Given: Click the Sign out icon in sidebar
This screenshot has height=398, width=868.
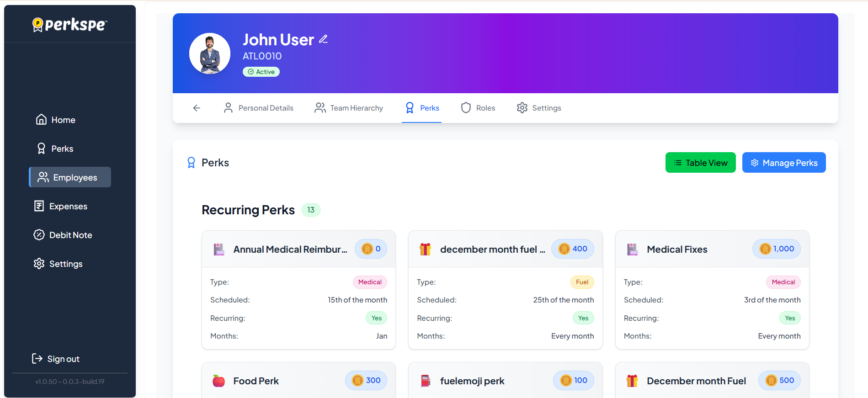Looking at the screenshot, I should [37, 359].
